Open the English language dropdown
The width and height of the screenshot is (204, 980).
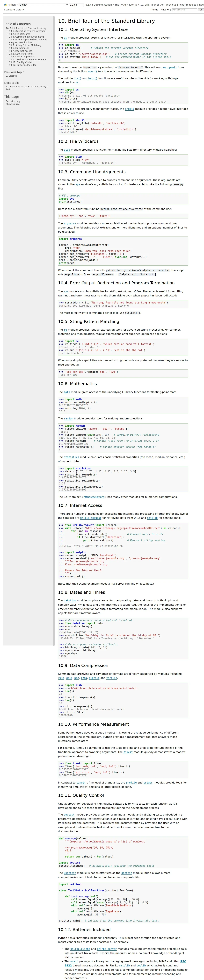pyautogui.click(x=43, y=5)
